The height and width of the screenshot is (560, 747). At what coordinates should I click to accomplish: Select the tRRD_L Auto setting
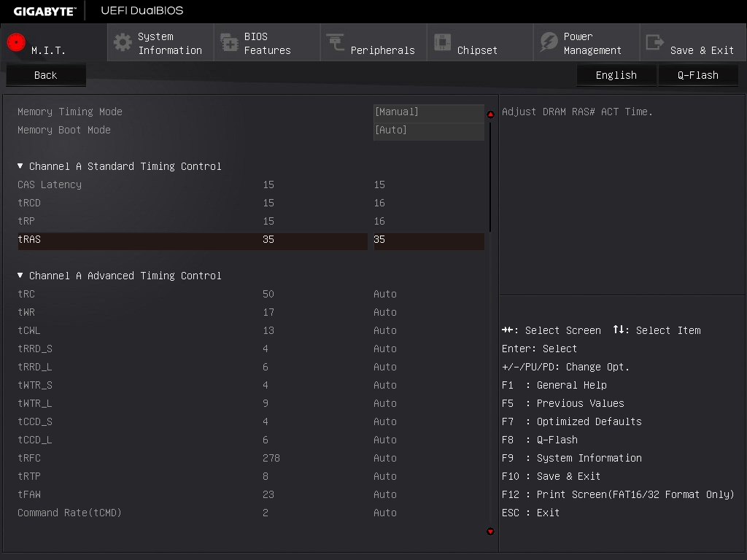[x=385, y=367]
